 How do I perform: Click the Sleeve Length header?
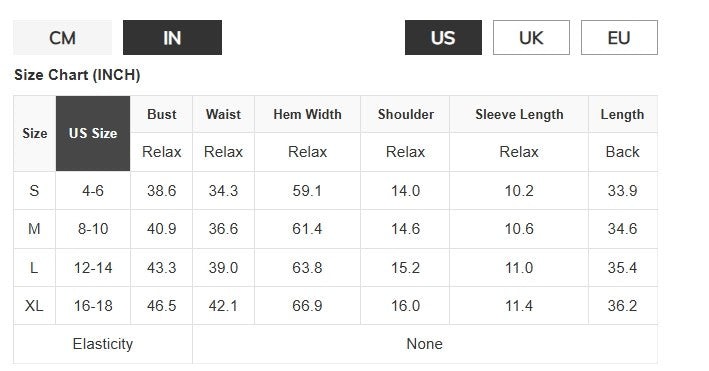click(x=519, y=114)
